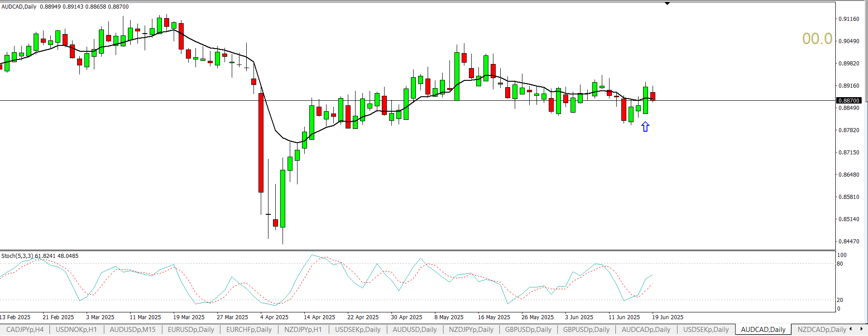Click the 19 Jun 2025 date label

click(668, 317)
